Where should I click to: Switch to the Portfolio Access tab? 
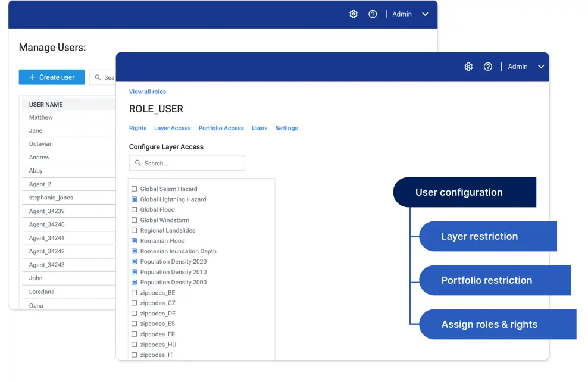221,128
